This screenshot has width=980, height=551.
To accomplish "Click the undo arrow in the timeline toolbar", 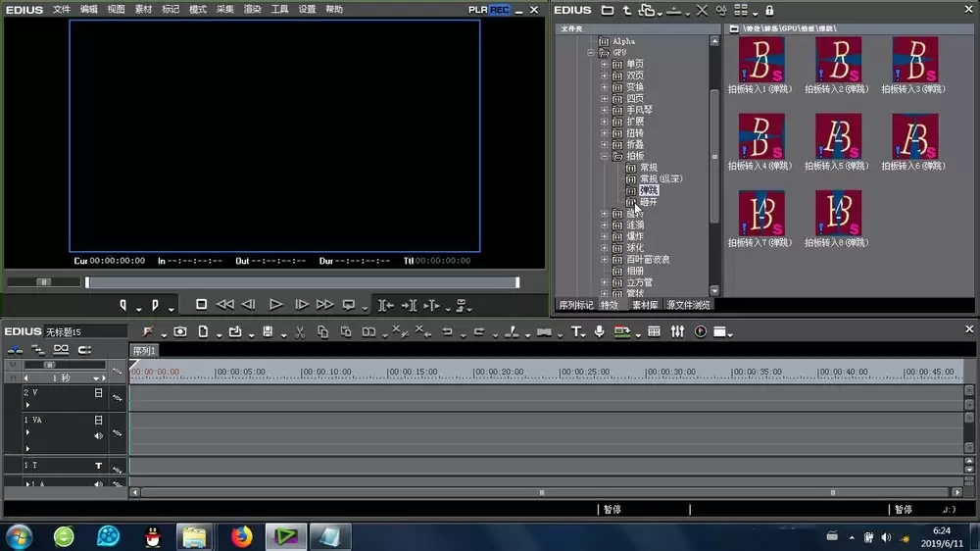I will 448,332.
